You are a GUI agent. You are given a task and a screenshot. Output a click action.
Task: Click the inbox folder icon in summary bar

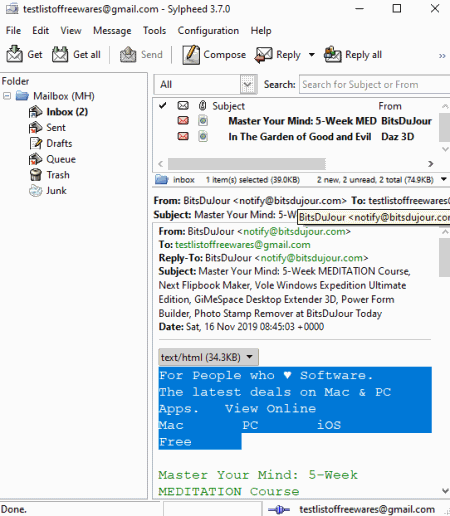(x=162, y=180)
